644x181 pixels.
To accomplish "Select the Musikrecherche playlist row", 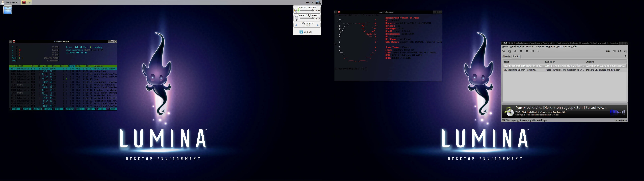I will (x=565, y=66).
